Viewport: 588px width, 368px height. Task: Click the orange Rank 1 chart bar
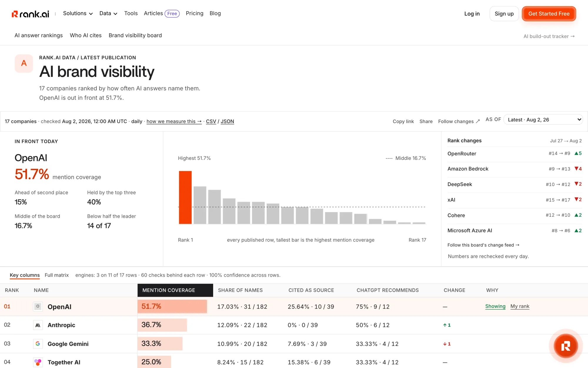pos(185,197)
